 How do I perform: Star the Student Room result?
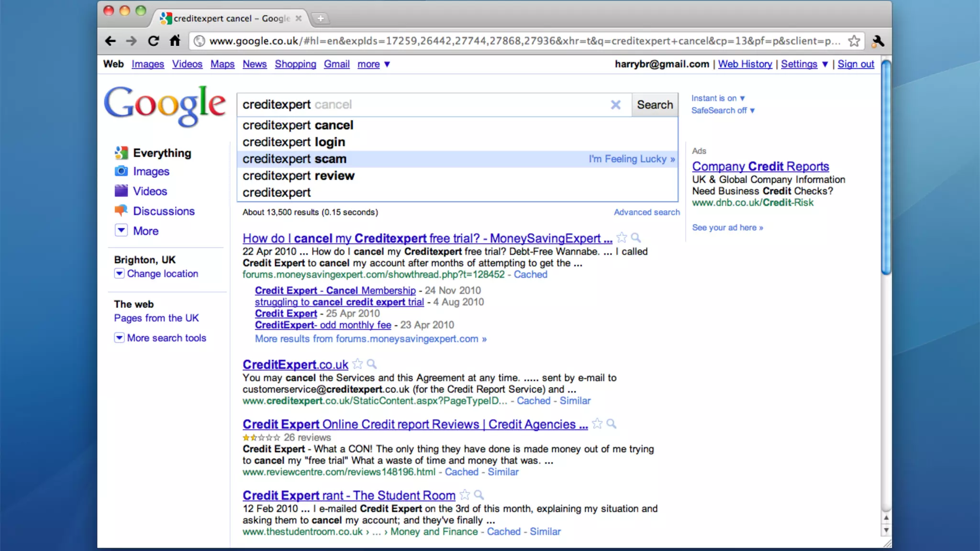click(x=465, y=495)
